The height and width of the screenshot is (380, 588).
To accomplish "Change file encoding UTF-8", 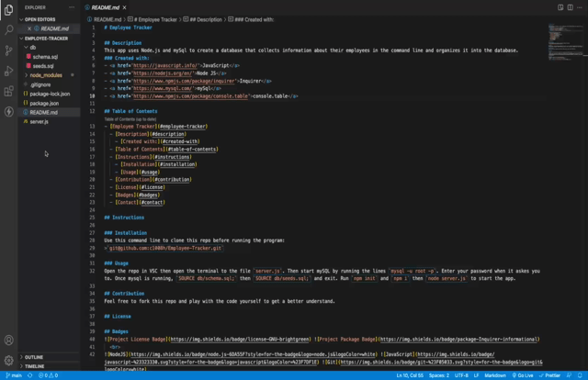I will [461, 375].
